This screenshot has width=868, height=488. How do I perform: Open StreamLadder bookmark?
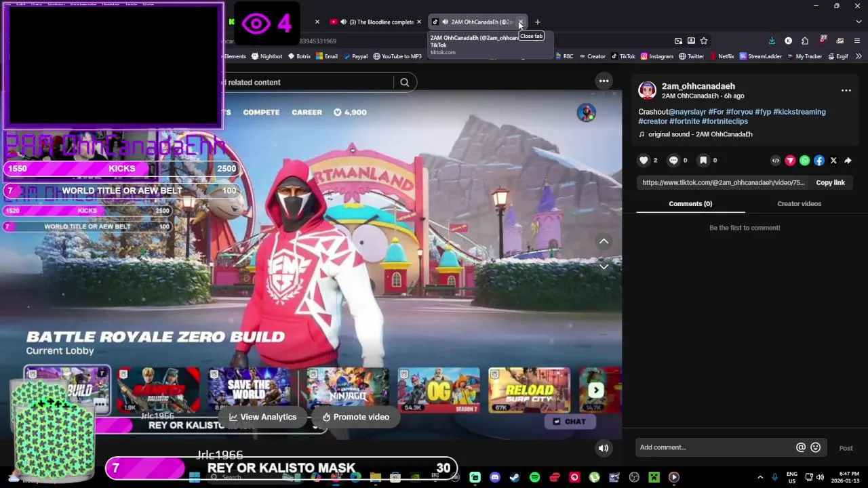click(760, 56)
